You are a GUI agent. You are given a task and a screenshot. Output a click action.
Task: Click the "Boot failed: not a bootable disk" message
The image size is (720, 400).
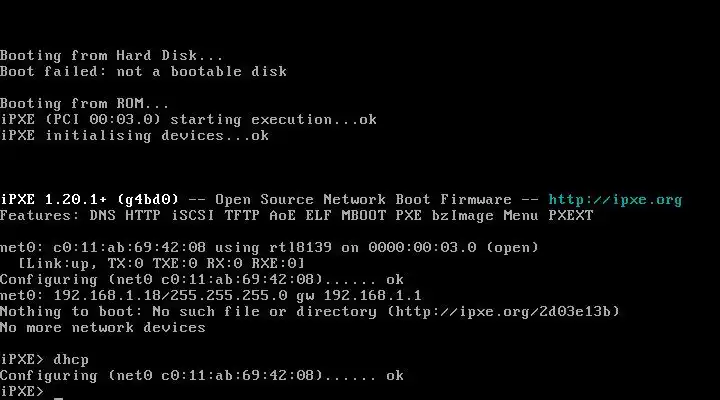[143, 71]
